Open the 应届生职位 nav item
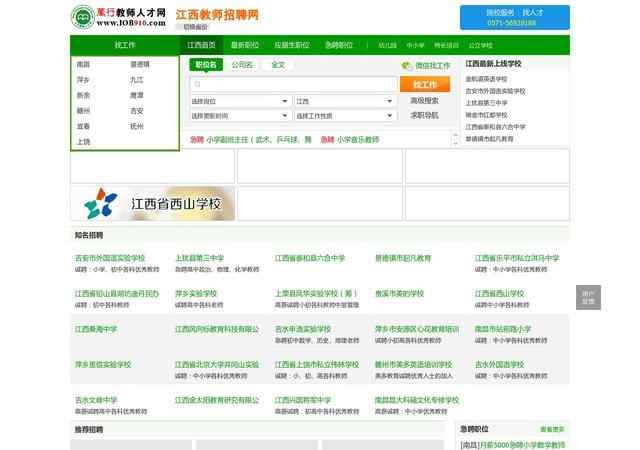The width and height of the screenshot is (640, 450). (292, 45)
